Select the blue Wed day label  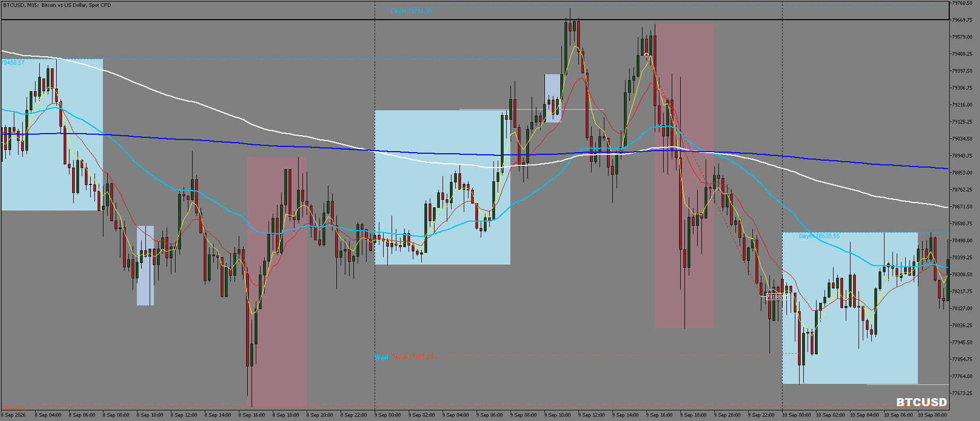tap(381, 358)
